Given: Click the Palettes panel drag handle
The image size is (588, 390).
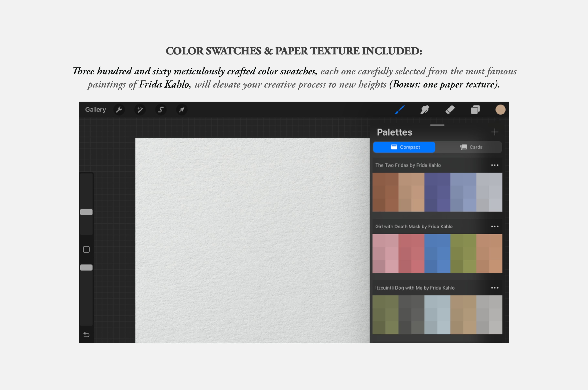Looking at the screenshot, I should click(x=437, y=125).
